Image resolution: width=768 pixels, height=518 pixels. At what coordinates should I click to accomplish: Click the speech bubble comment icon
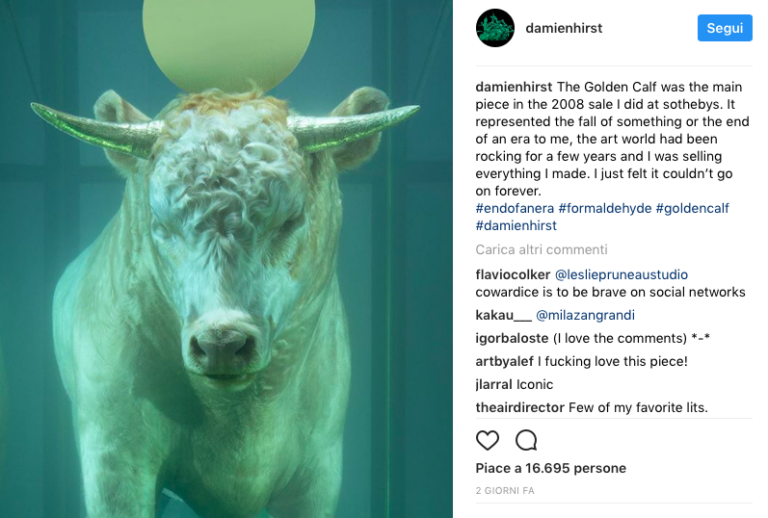point(526,440)
